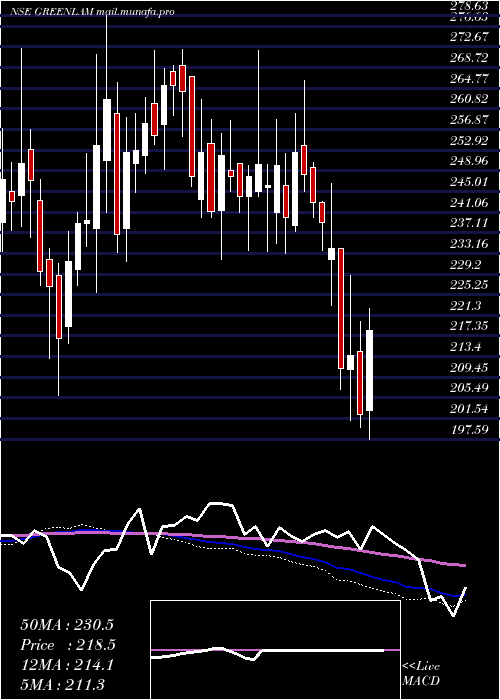The image size is (500, 700).
Task: Select the 256.87 price axis label
Action: point(470,120)
